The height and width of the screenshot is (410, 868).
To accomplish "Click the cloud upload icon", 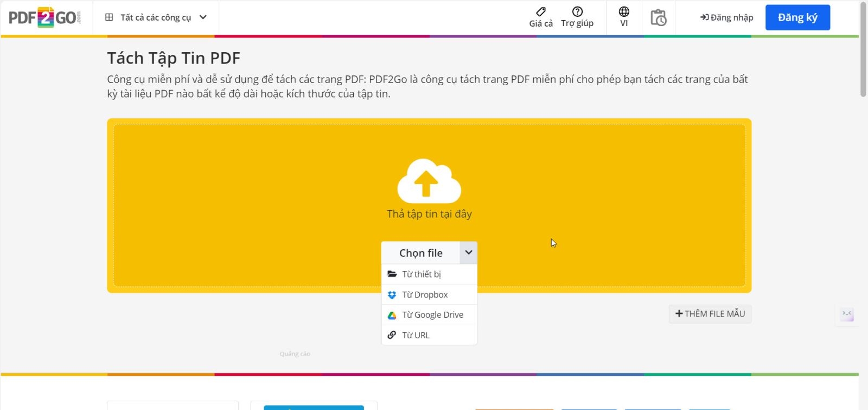I will (x=429, y=181).
